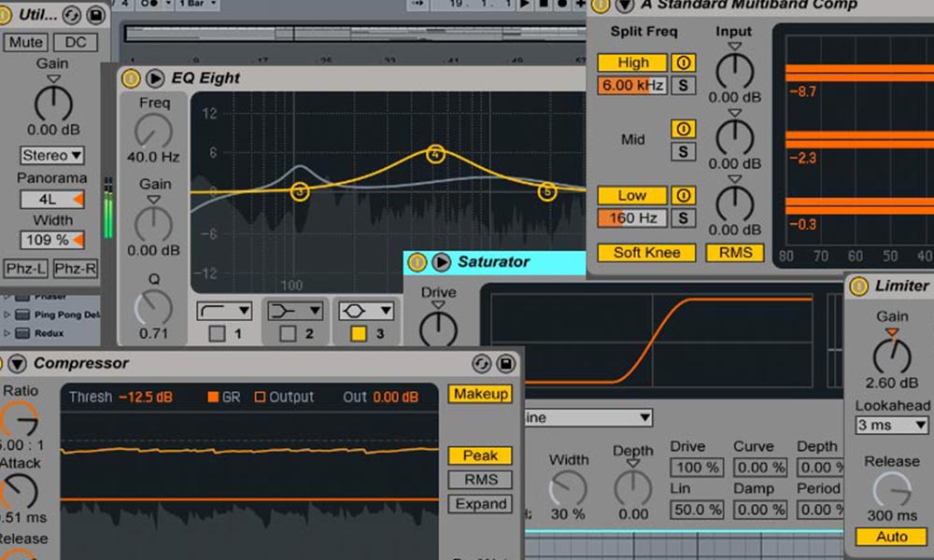Screen dimensions: 934x560
Task: Select Ping Pong Delay in the browser
Action: [56, 316]
